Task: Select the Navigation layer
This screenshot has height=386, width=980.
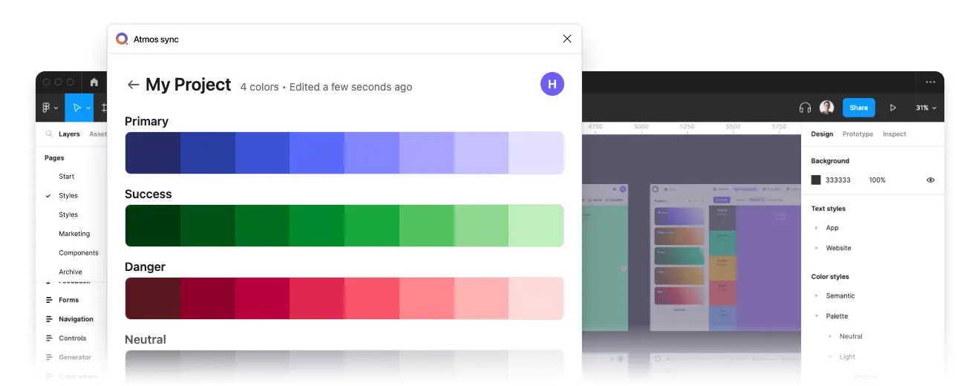Action: pyautogui.click(x=76, y=319)
